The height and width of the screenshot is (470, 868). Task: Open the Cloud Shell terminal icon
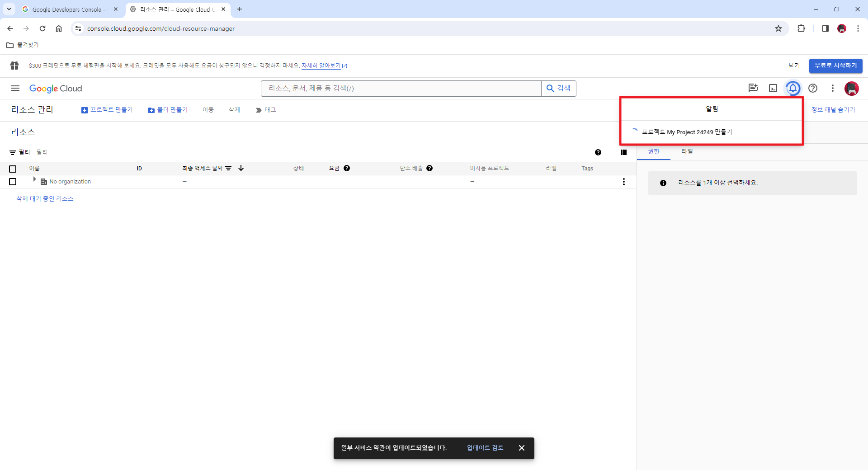773,88
